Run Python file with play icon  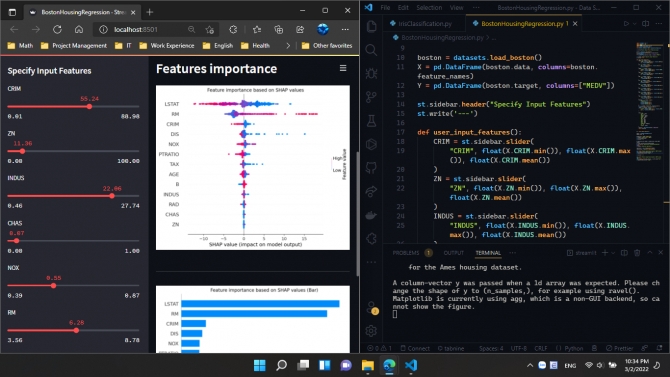[626, 24]
